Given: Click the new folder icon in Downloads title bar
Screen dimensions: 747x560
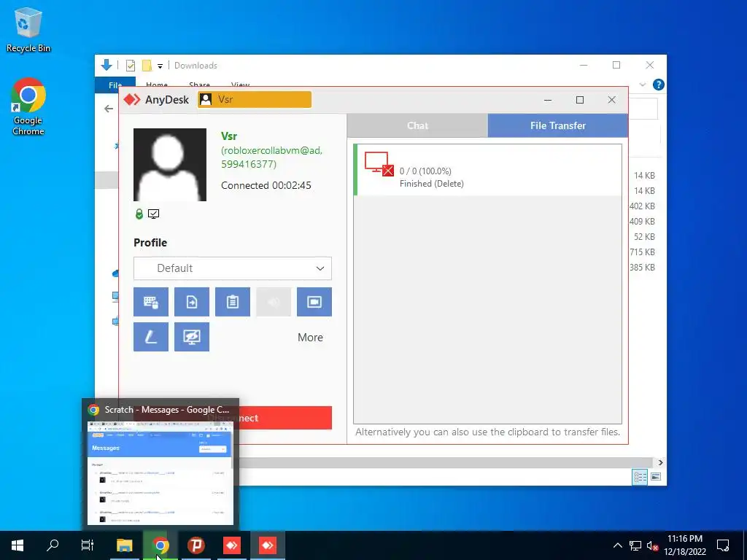Looking at the screenshot, I should (147, 65).
